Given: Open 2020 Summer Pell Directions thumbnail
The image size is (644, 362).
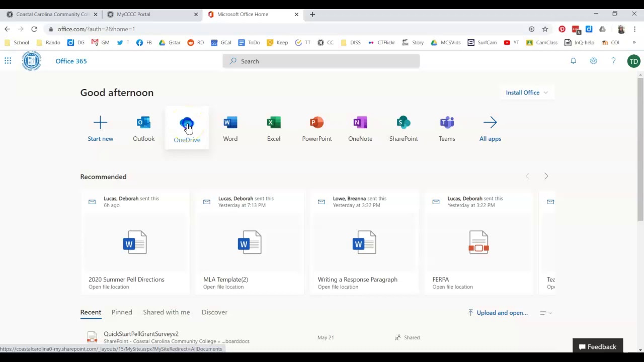Looking at the screenshot, I should [135, 242].
